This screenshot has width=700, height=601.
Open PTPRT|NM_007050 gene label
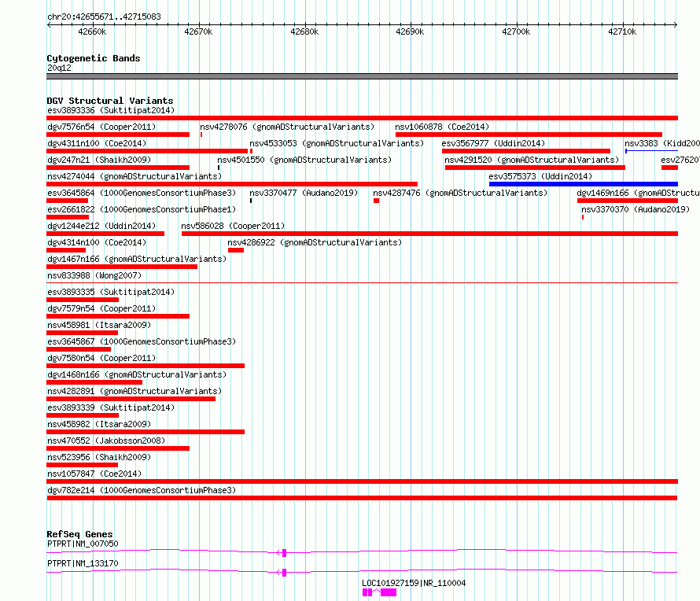83,544
